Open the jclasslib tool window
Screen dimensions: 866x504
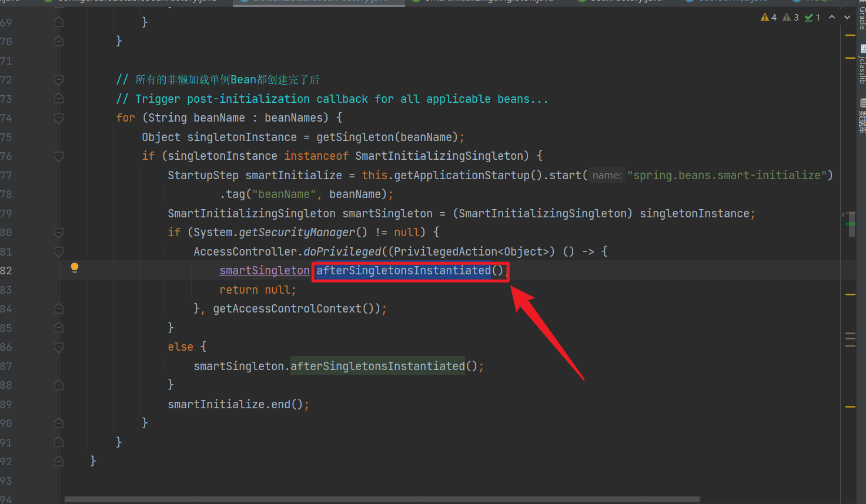point(862,65)
